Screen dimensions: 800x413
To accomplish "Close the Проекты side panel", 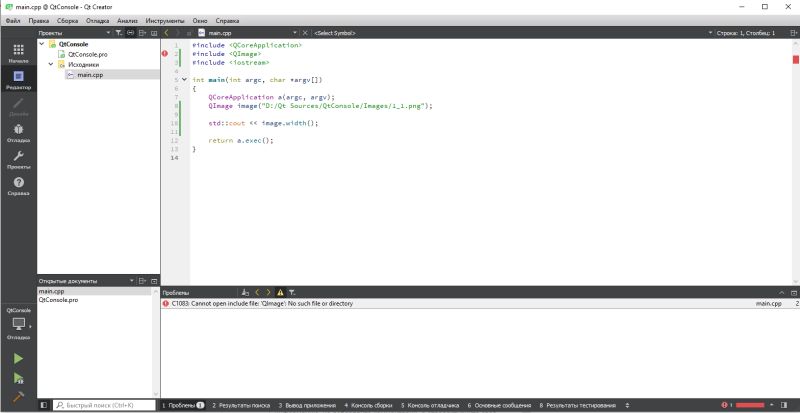I will [154, 33].
